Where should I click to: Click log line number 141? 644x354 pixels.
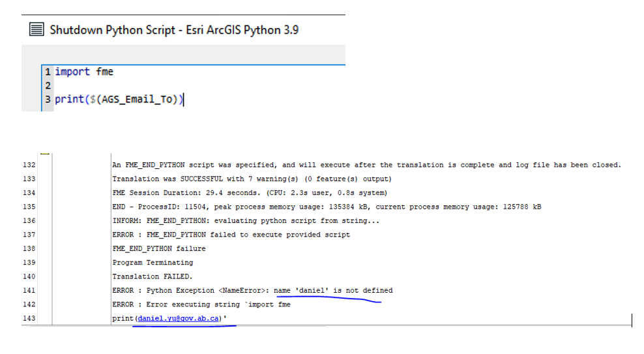[29, 291]
